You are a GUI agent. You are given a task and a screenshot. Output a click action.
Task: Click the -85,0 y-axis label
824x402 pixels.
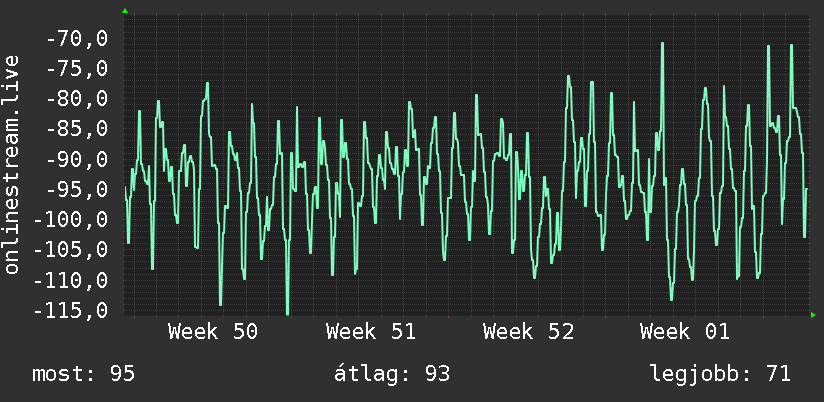point(77,129)
